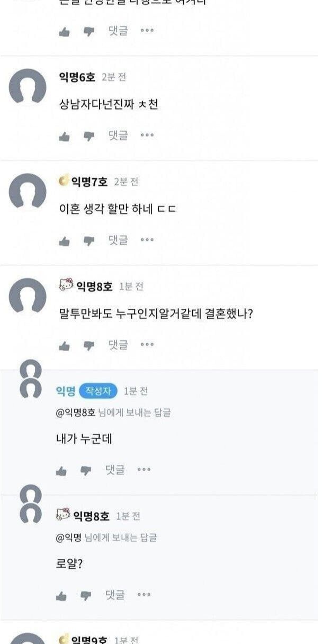Open more options on the '로얄?' reply
This screenshot has width=322, height=644.
144,595
